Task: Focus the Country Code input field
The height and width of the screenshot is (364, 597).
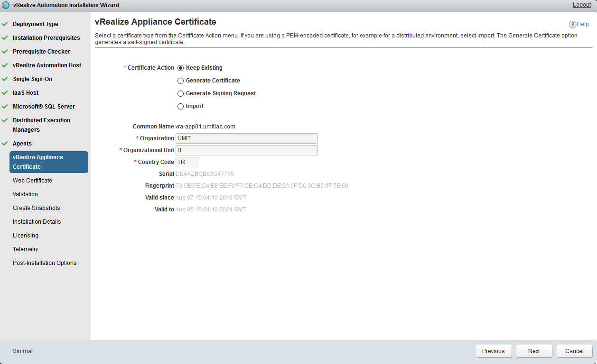Action: [x=187, y=162]
